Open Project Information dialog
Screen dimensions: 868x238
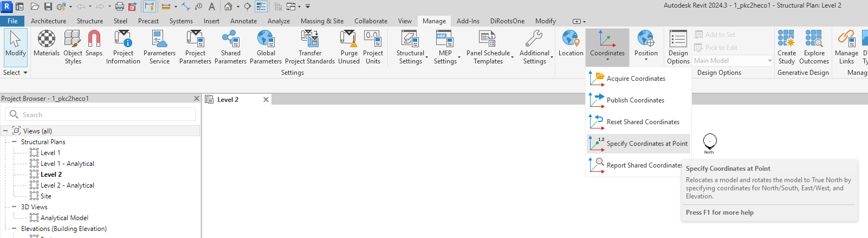[123, 47]
